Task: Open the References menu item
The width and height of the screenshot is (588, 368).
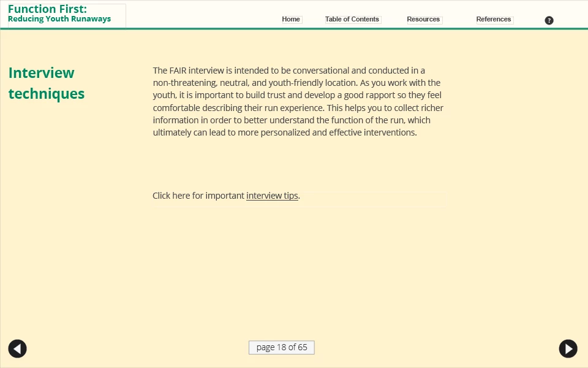Action: click(494, 20)
